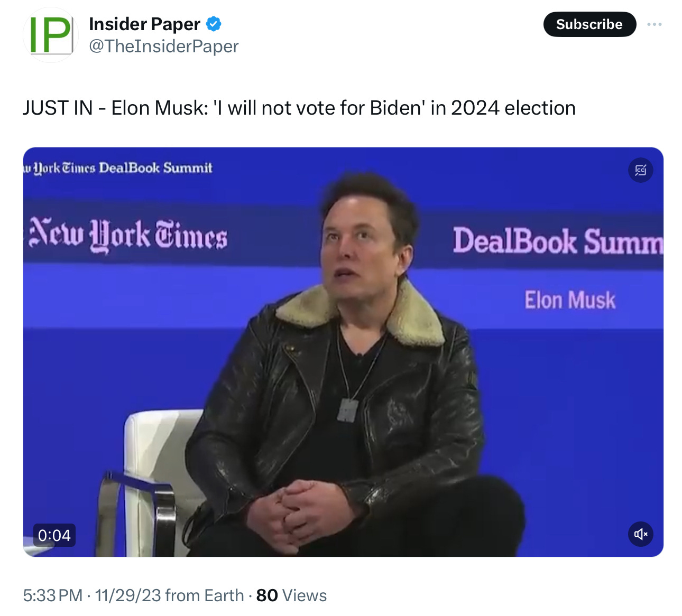Open the three-dot more options menu
Viewport: 682px width, 616px height.
click(655, 24)
